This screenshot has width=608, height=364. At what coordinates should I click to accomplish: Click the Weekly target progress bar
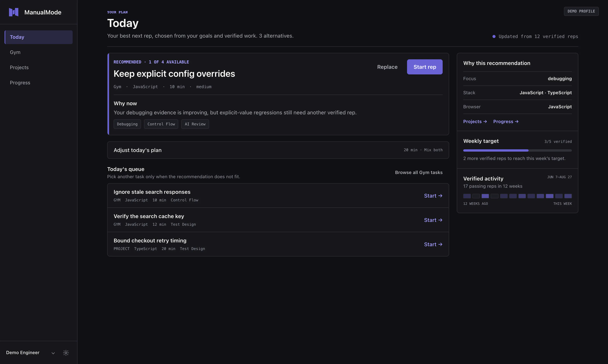517,150
